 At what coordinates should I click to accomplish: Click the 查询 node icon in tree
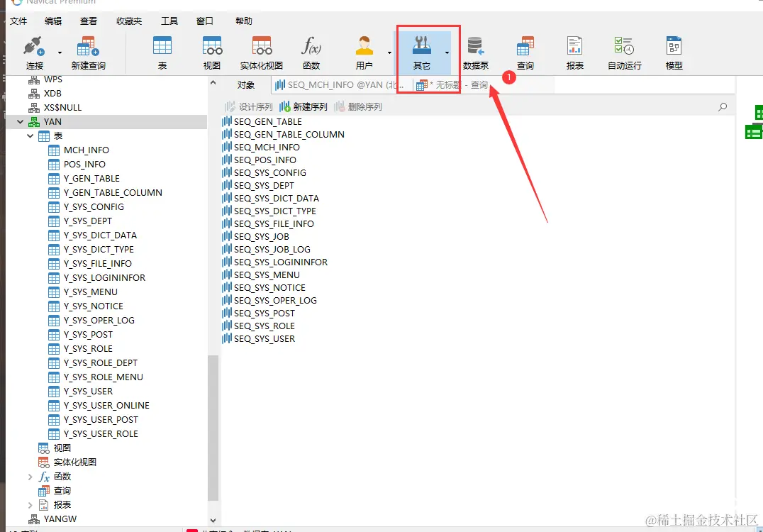(x=43, y=491)
